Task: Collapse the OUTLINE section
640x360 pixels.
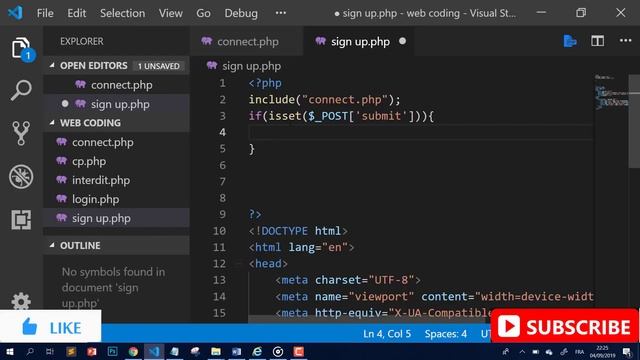Action: (x=52, y=245)
